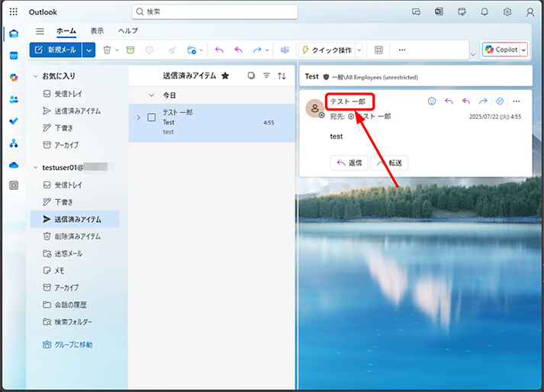Open the クイック操作 dropdown arrow
This screenshot has height=392, width=544.
point(359,50)
